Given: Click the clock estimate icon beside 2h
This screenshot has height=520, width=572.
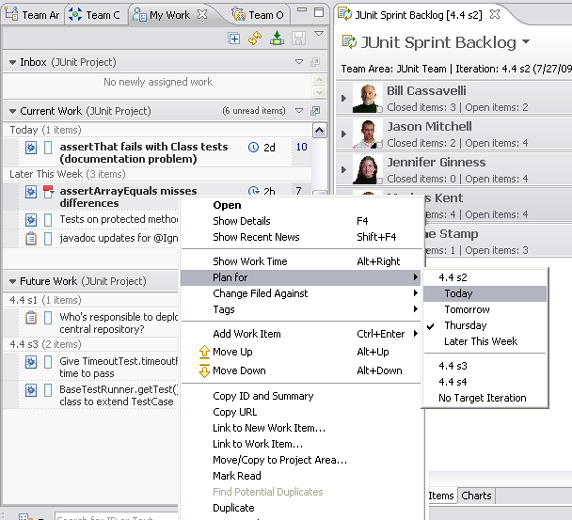Looking at the screenshot, I should [x=253, y=191].
